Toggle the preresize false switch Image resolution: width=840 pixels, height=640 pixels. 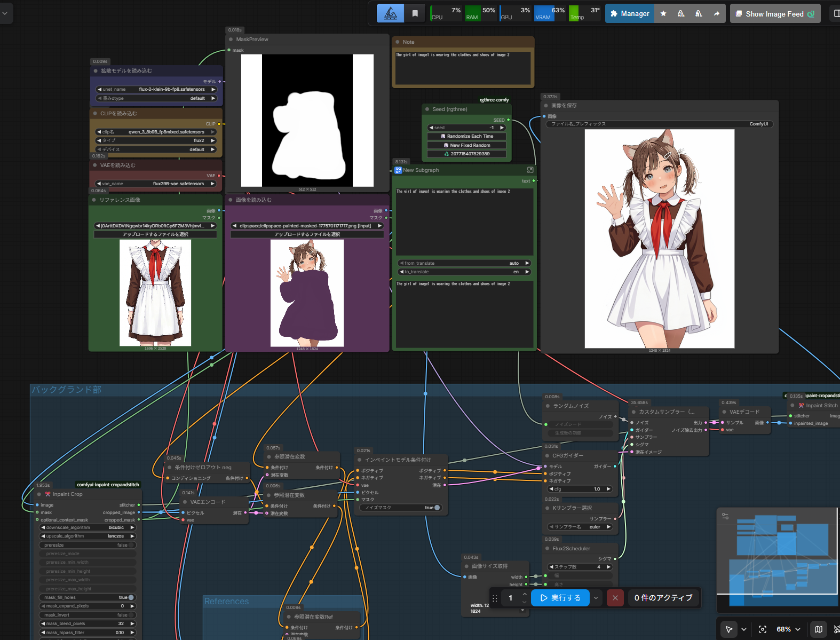tap(131, 545)
